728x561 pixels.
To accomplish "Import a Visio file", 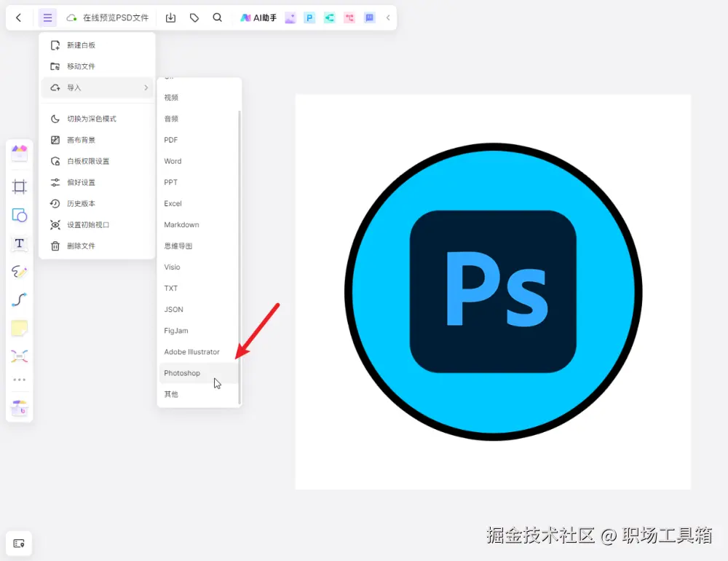I will tap(198, 267).
